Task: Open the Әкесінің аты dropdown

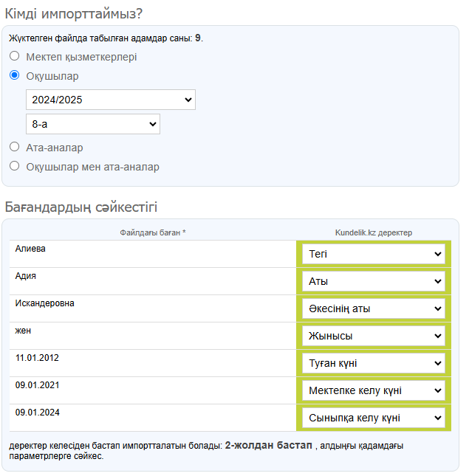Action: point(374,308)
